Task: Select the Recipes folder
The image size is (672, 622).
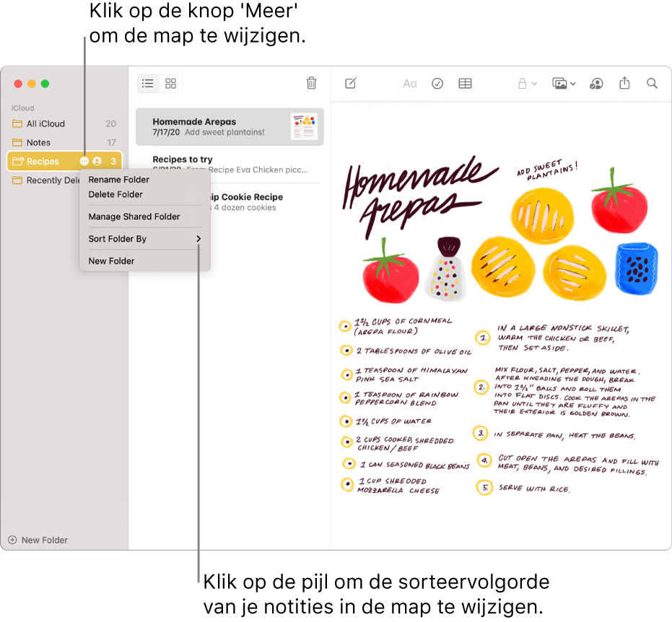Action: 64,162
